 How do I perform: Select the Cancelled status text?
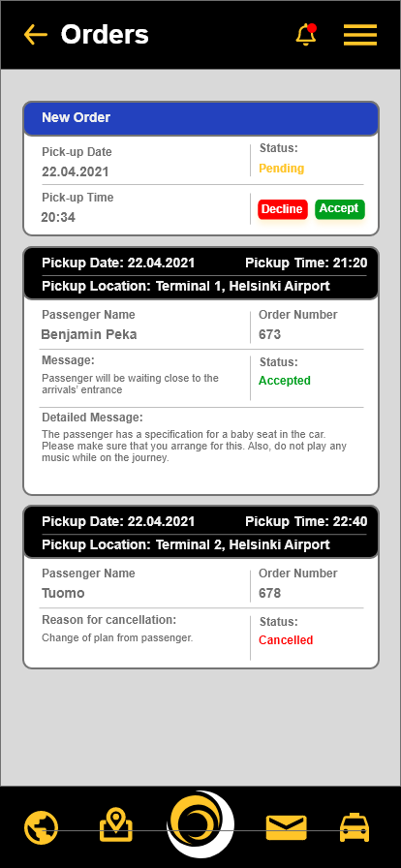pyautogui.click(x=286, y=640)
